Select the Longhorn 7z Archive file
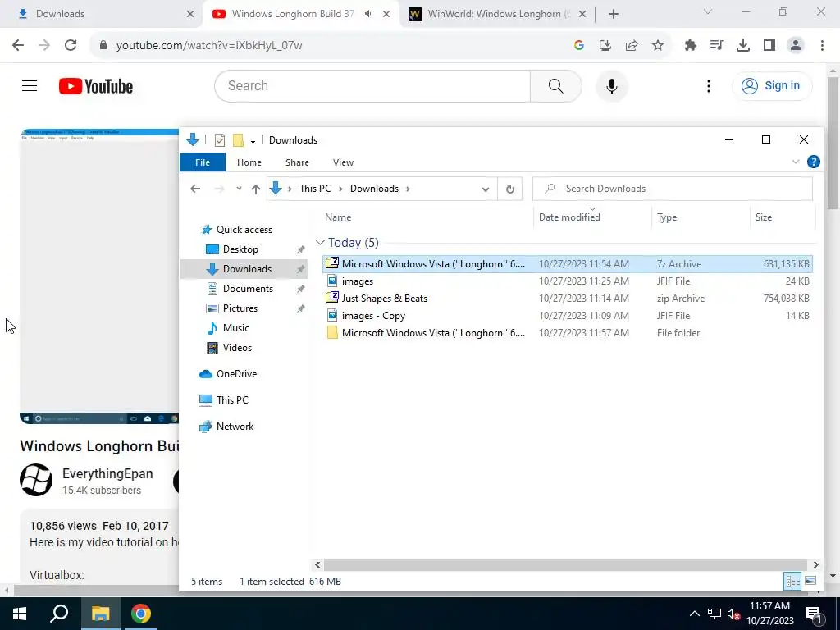 (x=568, y=263)
